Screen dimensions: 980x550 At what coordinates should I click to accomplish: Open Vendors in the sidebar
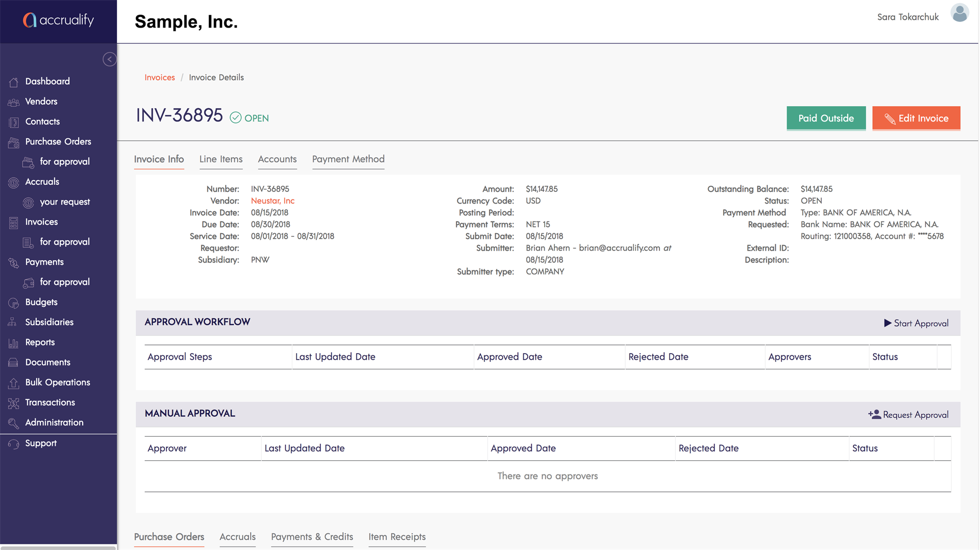(41, 102)
